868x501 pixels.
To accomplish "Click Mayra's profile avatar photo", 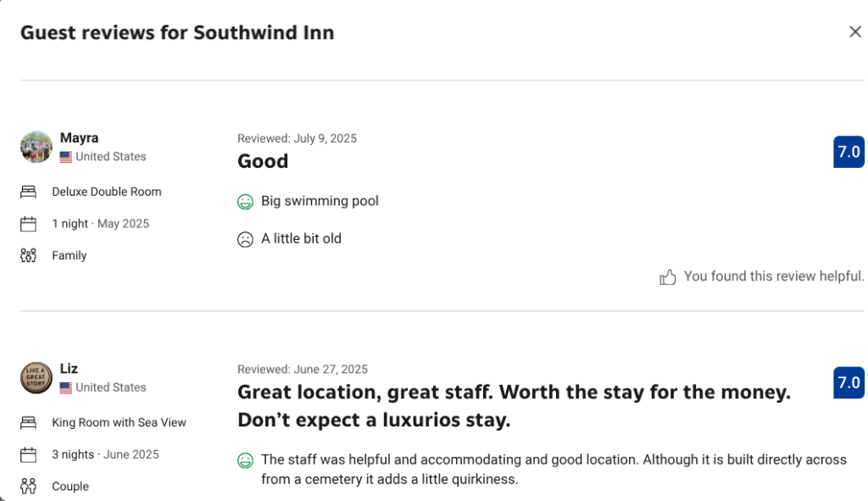I will coord(36,147).
